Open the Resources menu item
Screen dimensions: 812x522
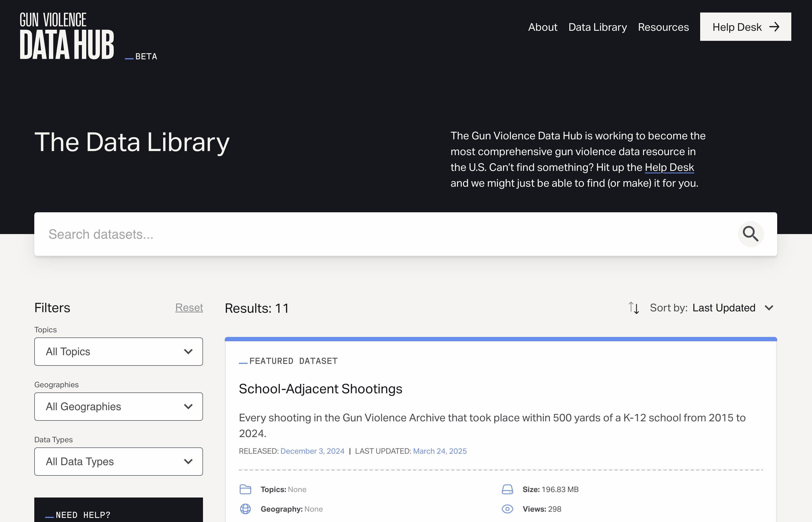tap(663, 27)
